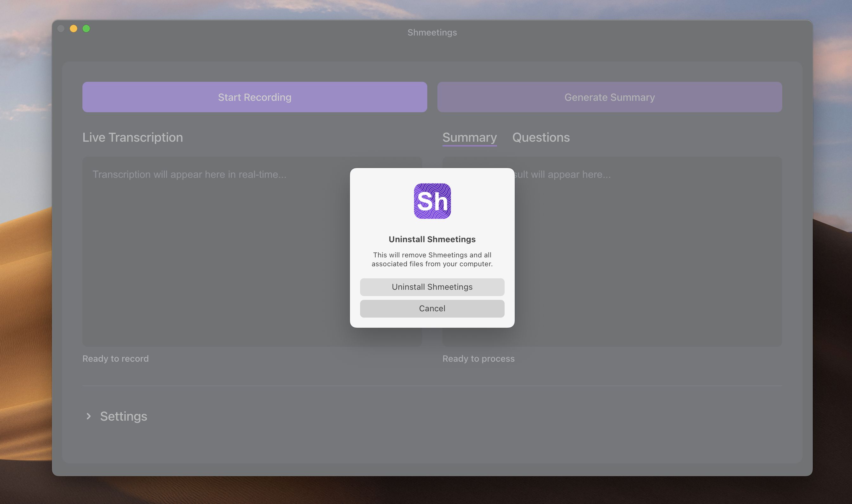Switch to the Questions tab
852x504 pixels.
(x=541, y=138)
